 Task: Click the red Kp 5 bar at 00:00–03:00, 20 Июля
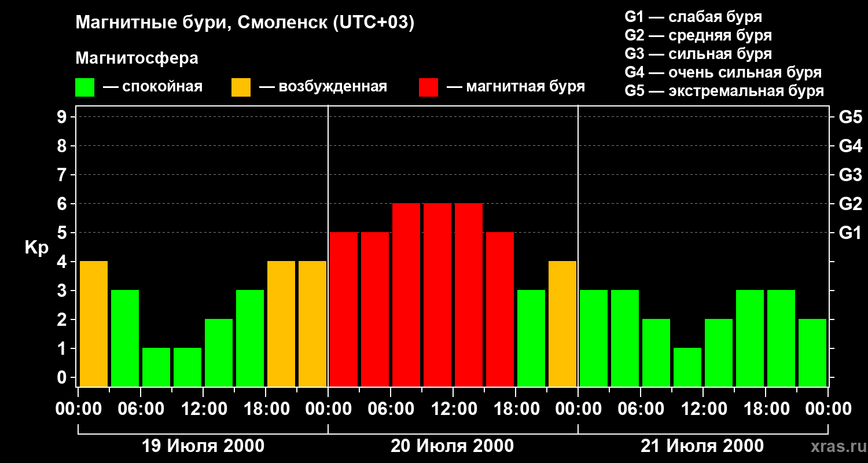[344, 309]
